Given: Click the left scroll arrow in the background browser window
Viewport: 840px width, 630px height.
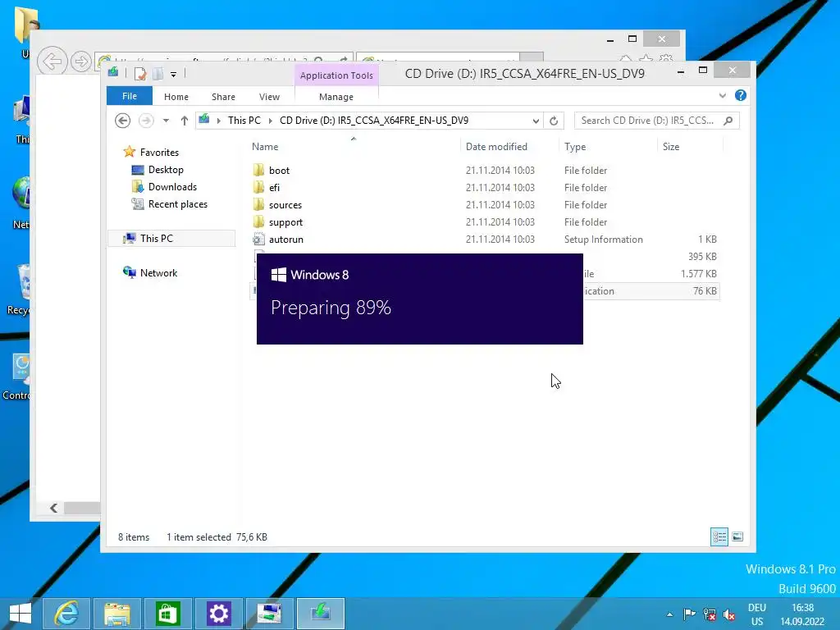Looking at the screenshot, I should [x=53, y=508].
